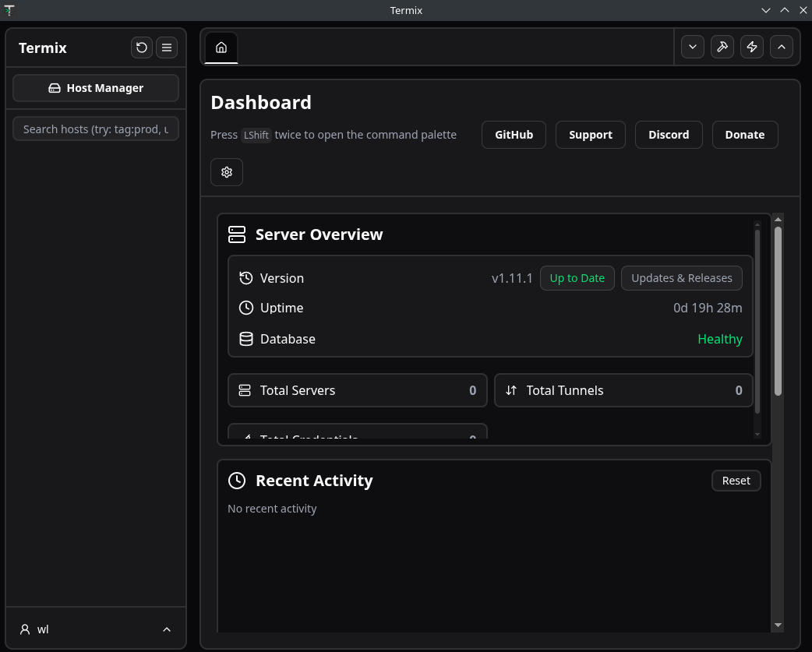Open the Support button
This screenshot has height=652, width=812.
(x=591, y=135)
